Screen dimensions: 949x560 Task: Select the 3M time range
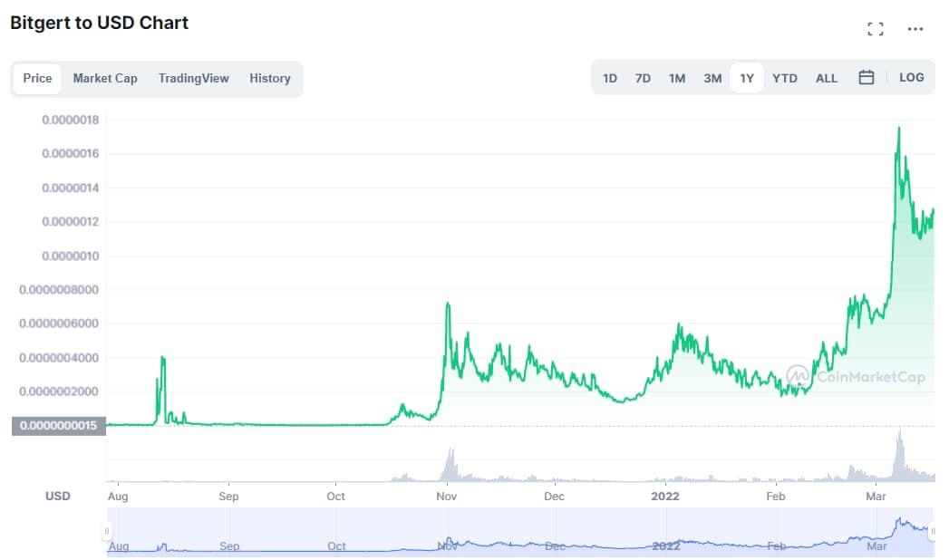pos(712,79)
